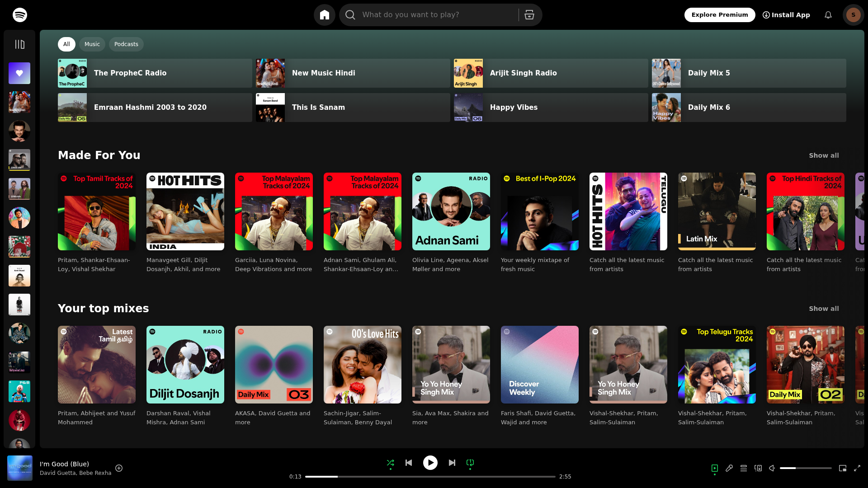Open Daily Mix 5 shortcut
The width and height of the screenshot is (868, 488).
click(749, 73)
